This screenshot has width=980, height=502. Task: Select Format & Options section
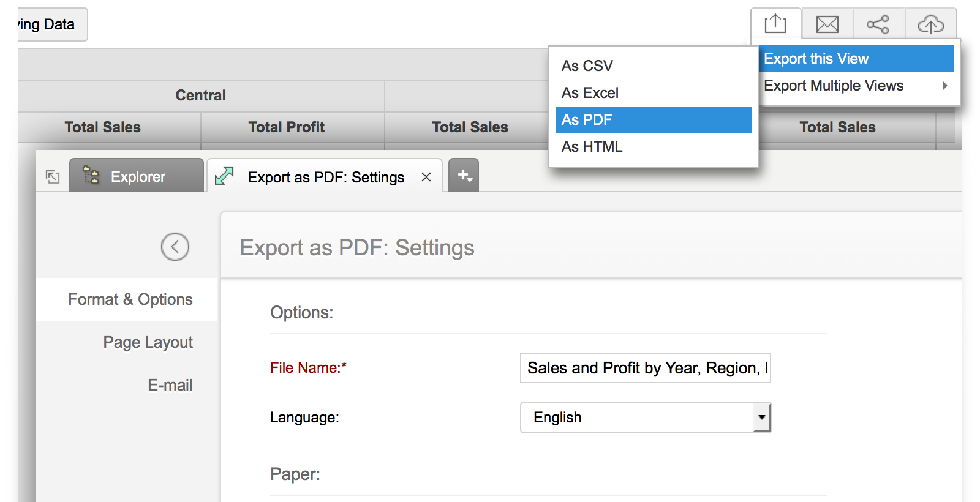[130, 299]
